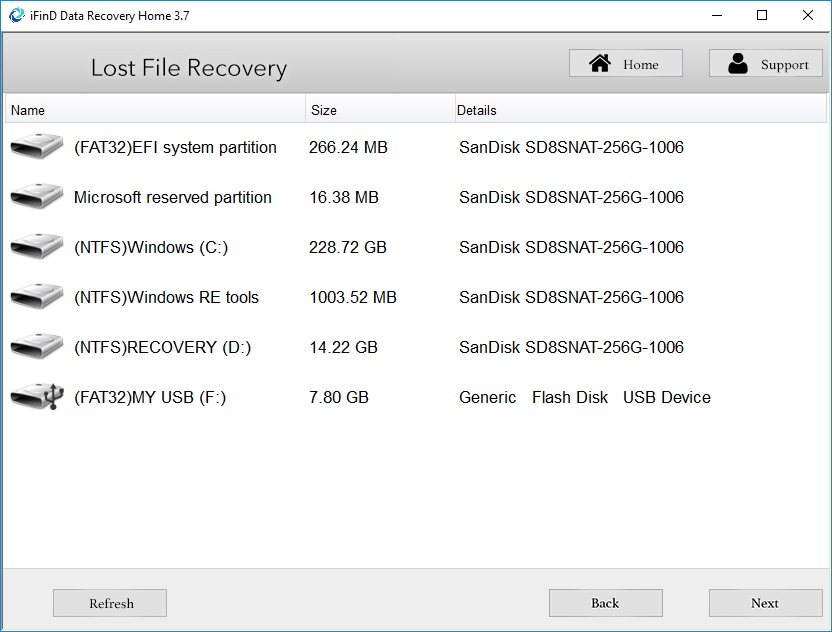This screenshot has height=632, width=832.
Task: Click the 16.38 MB size value
Action: [344, 197]
